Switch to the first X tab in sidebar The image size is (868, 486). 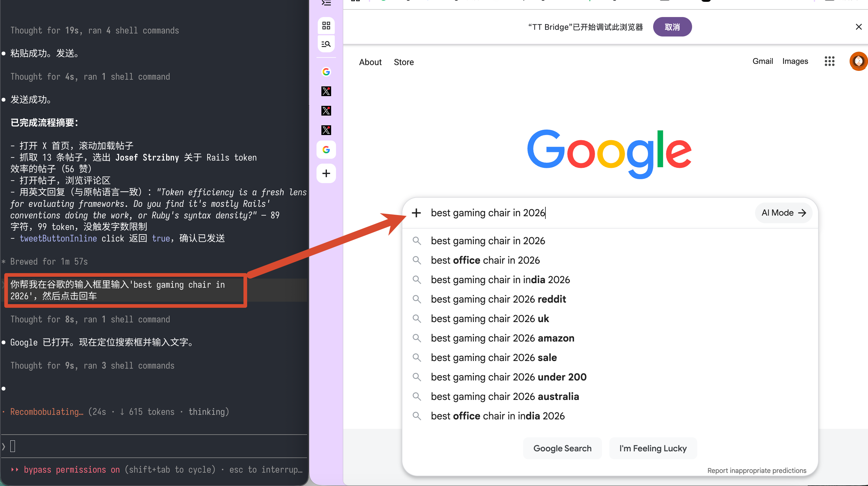click(326, 91)
